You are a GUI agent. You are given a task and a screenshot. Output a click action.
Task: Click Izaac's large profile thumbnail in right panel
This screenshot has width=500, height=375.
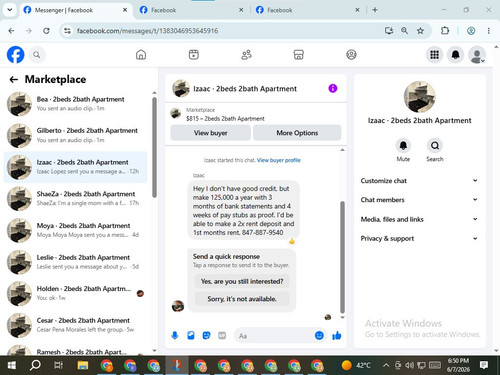(x=419, y=97)
